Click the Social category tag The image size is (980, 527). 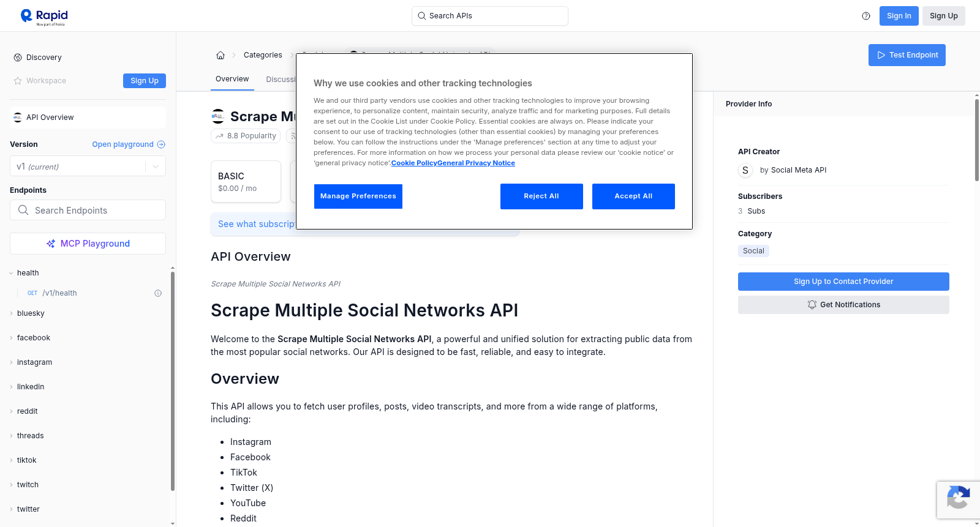click(x=753, y=251)
